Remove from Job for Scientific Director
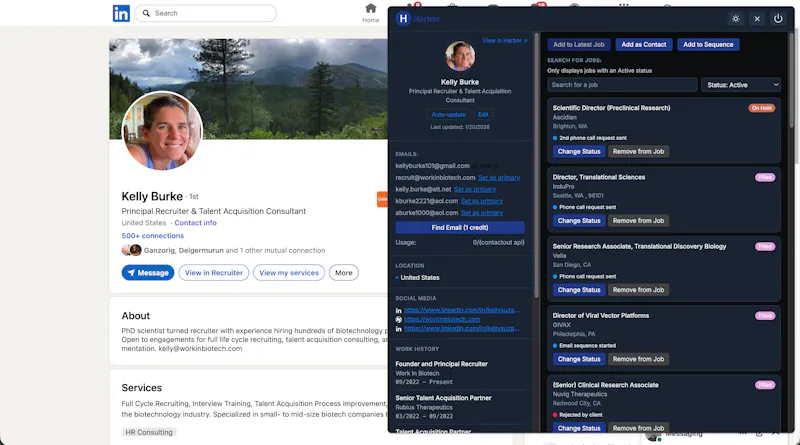 point(638,152)
